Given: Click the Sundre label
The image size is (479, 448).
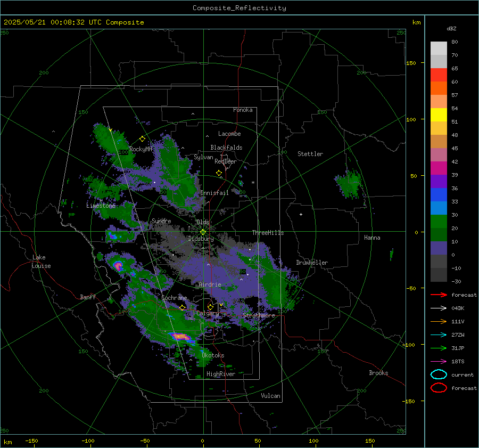Looking at the screenshot, I should tap(161, 221).
